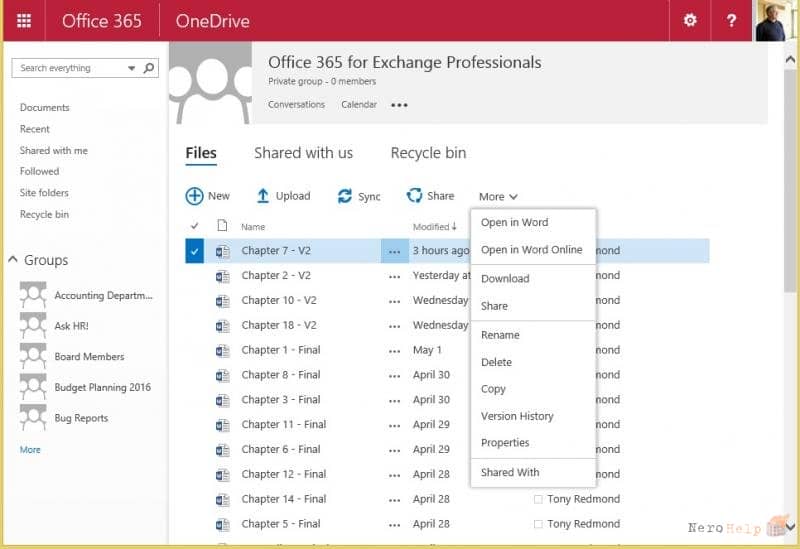Show More groups link
Viewport: 800px width, 549px height.
(x=30, y=450)
